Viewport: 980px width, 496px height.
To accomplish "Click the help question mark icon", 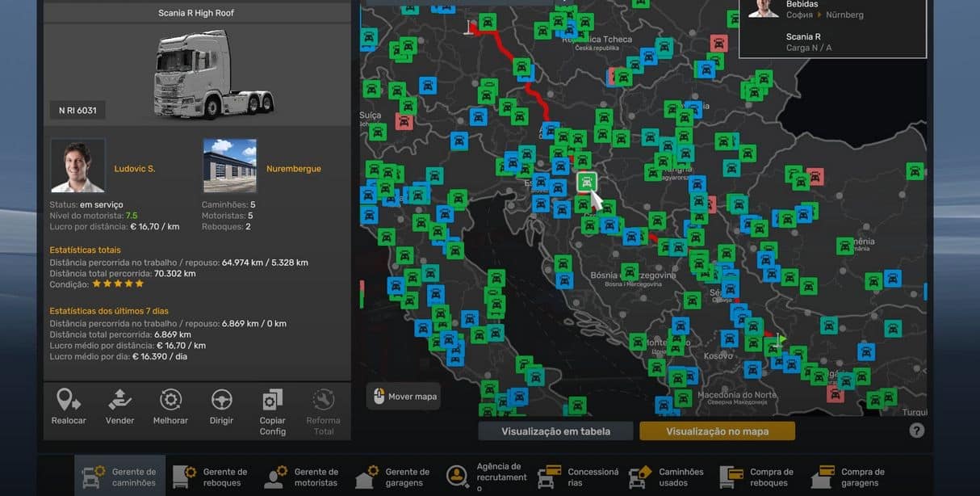I will (x=916, y=431).
